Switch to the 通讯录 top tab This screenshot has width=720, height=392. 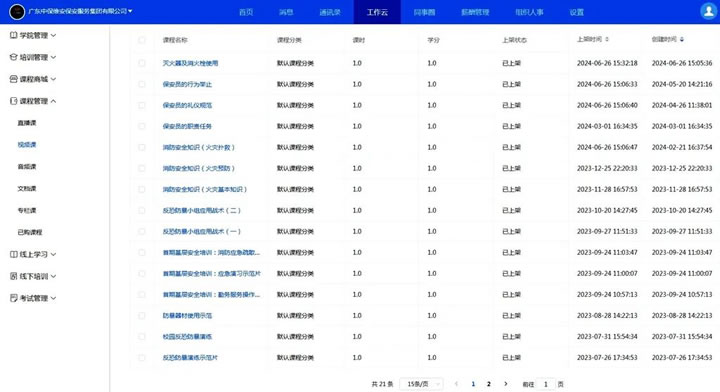330,12
